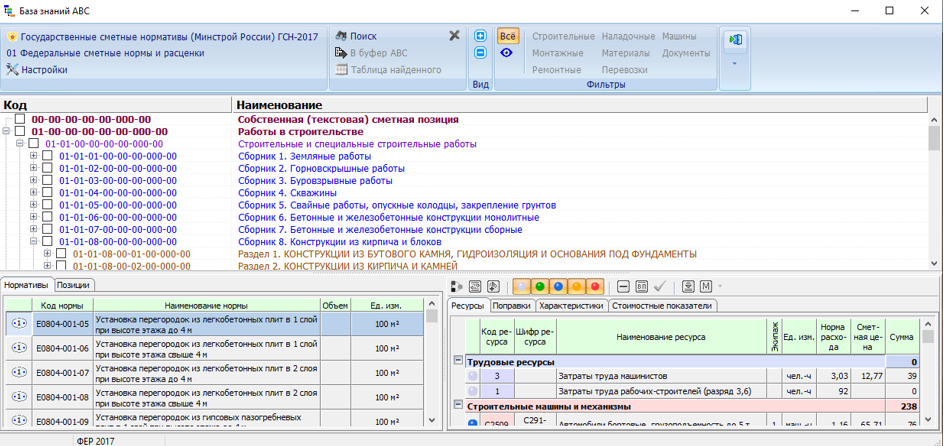The width and height of the screenshot is (944, 446).
Task: Click marker icon for Затраты труда рабочих-строителей
Action: (473, 391)
